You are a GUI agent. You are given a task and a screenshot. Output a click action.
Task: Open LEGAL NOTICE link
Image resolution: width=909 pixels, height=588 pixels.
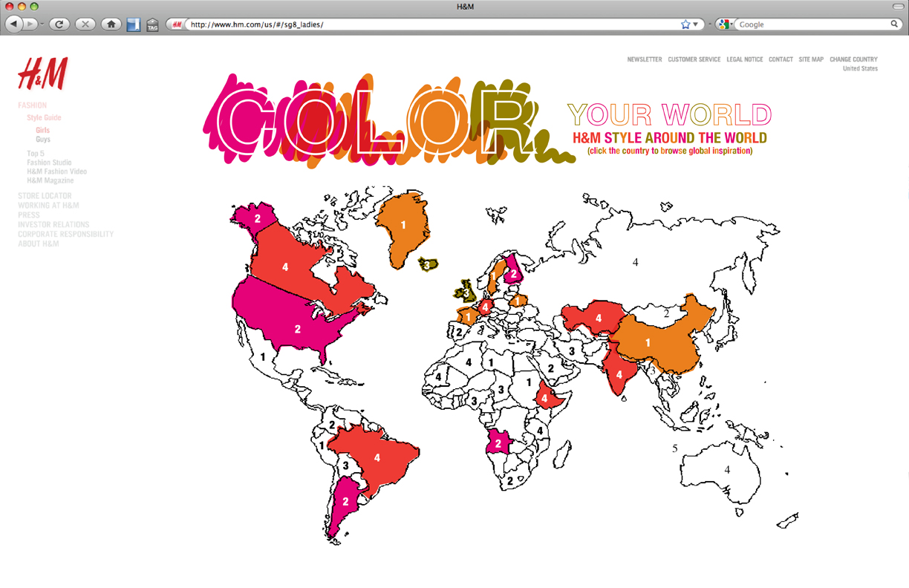point(745,59)
